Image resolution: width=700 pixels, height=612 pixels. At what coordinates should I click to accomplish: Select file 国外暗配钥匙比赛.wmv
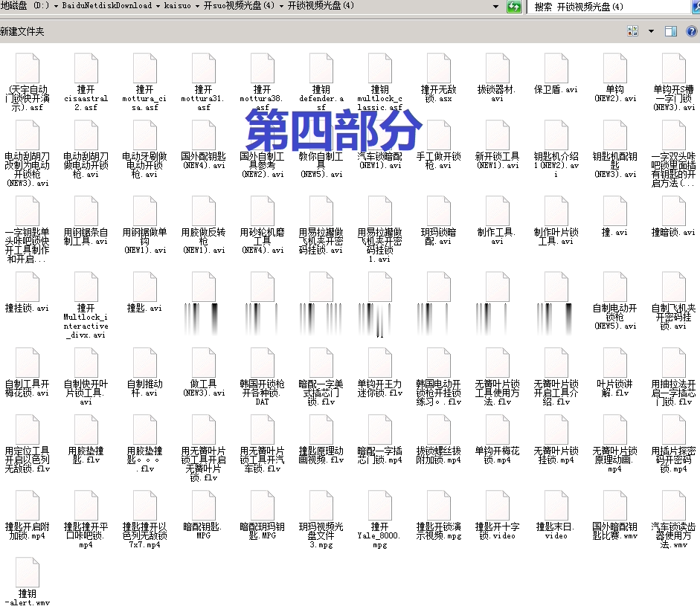(614, 515)
